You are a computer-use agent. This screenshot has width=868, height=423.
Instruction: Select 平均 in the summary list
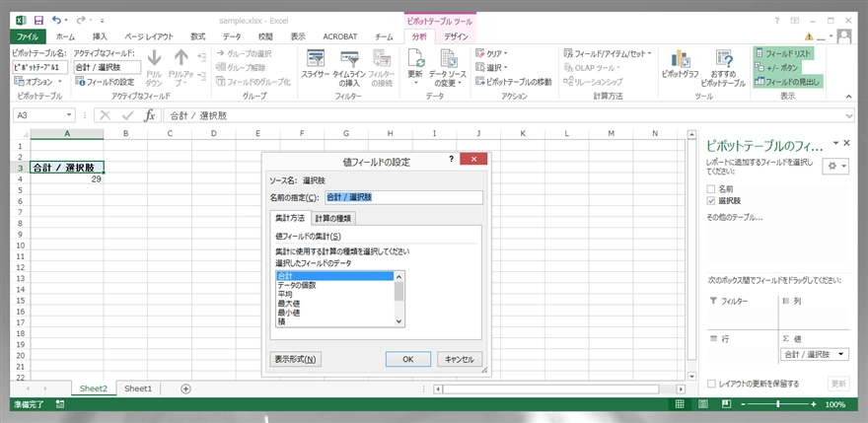tap(285, 294)
